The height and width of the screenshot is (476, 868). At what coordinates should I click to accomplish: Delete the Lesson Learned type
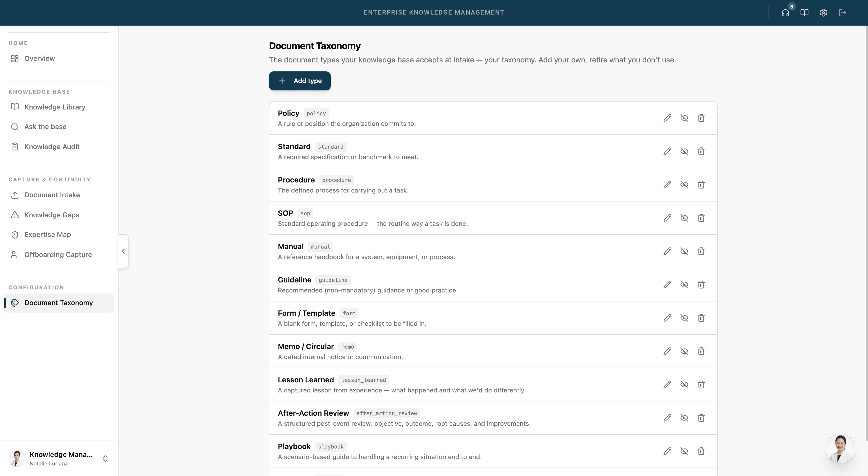click(701, 385)
